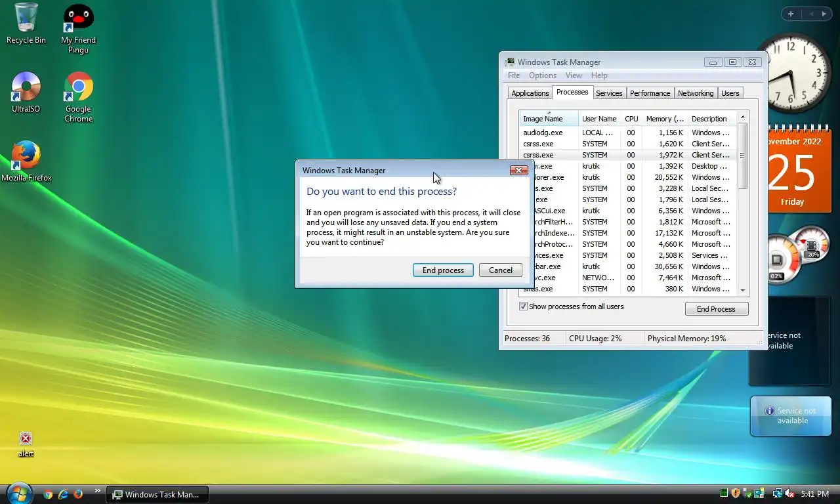Launch Internet Explorer from Quick Launch
The height and width of the screenshot is (504, 840).
(63, 494)
